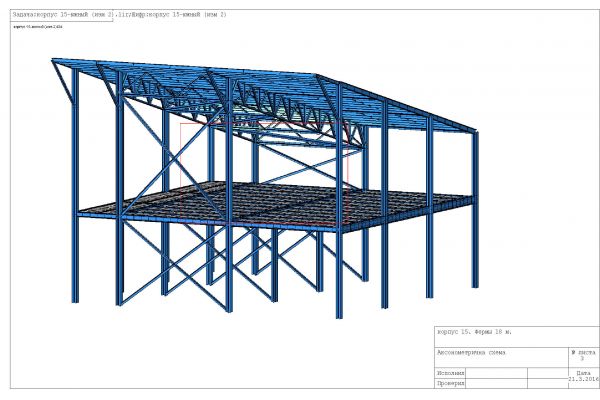Click the empty cell beside "Проверил"
Screen dimensions: 600x400
point(496,384)
